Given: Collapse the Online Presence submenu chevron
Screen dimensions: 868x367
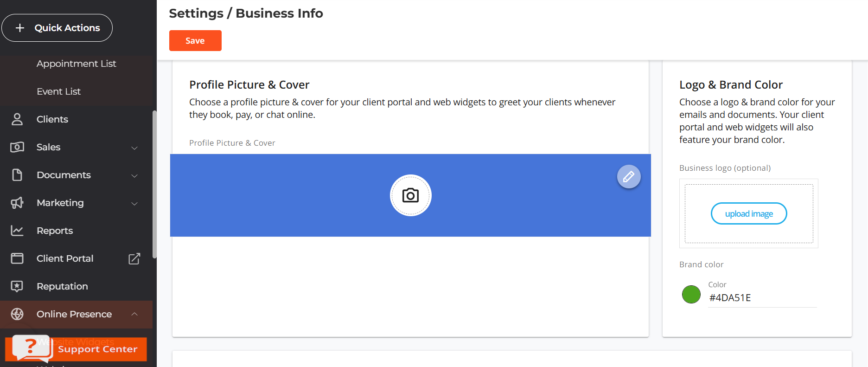Looking at the screenshot, I should tap(134, 314).
